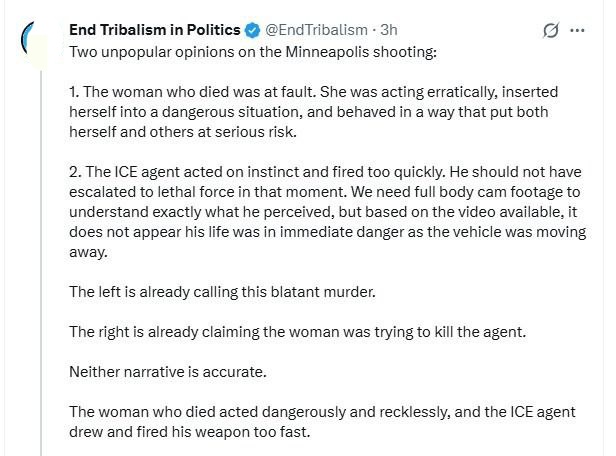Viewport: 616px width, 456px height.
Task: Open End Tribalism in Politics profile name
Action: 153,30
